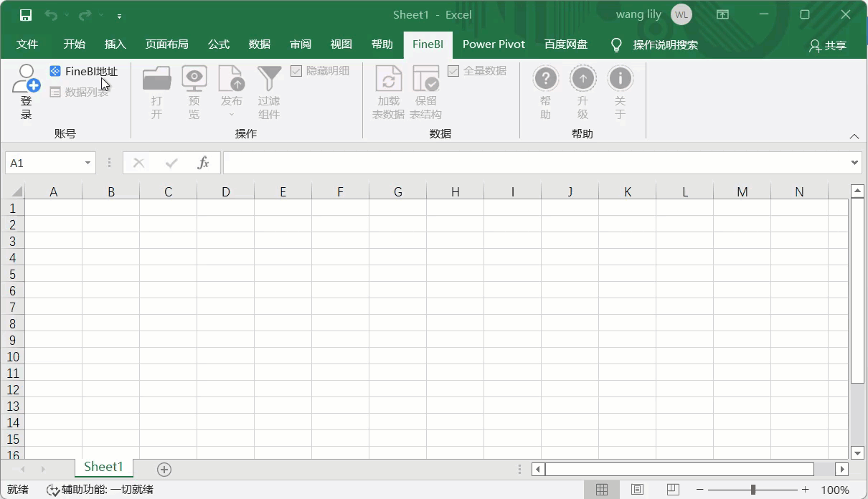
Task: Click the 加载表数据 load data icon
Action: (x=388, y=79)
